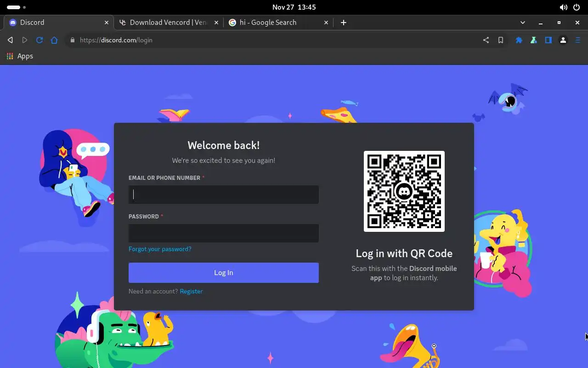This screenshot has width=588, height=368.
Task: Open the power menu icon
Action: tap(577, 7)
